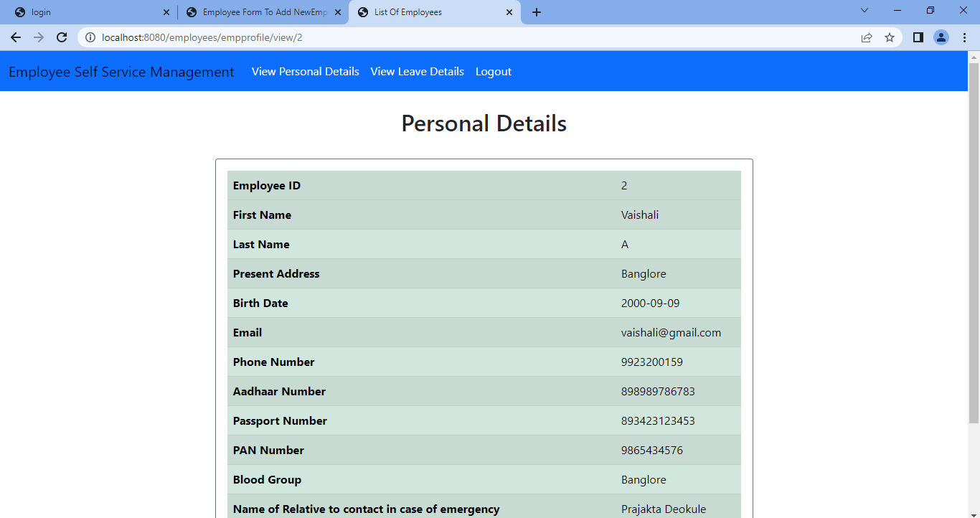This screenshot has width=980, height=518.
Task: Click the vertical page scrollbar
Action: (x=974, y=244)
